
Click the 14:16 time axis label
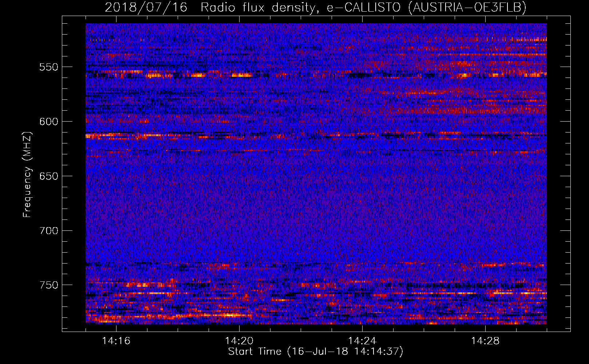click(x=116, y=341)
